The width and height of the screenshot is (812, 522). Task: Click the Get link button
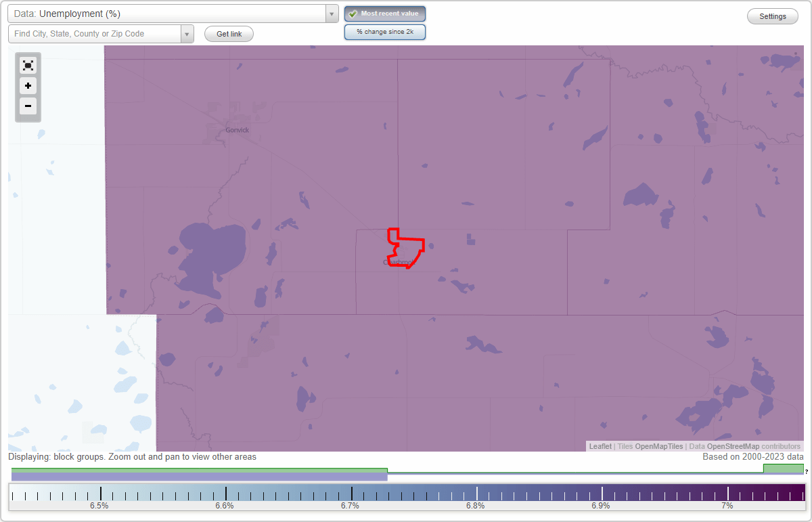229,34
